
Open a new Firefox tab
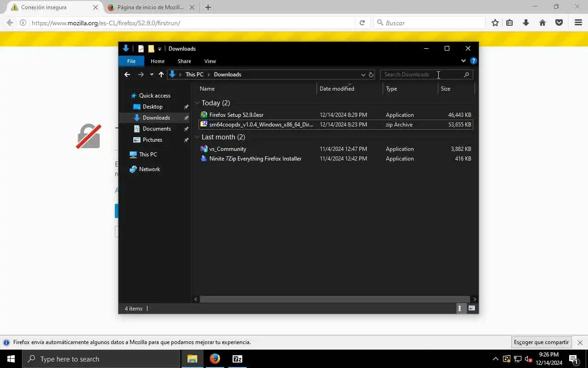[208, 7]
